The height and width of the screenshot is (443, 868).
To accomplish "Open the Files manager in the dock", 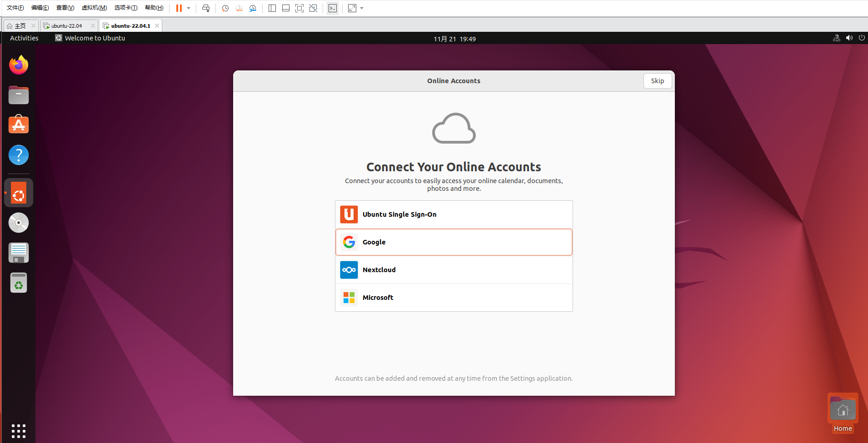I will pyautogui.click(x=19, y=95).
